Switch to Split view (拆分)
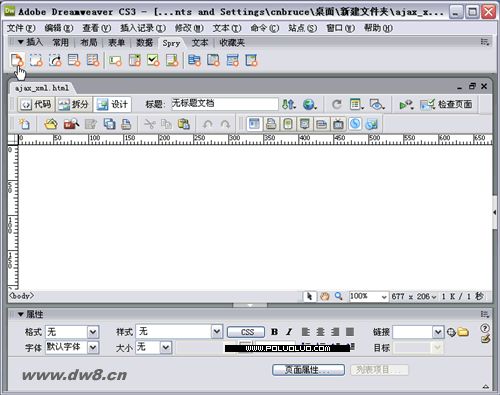The image size is (500, 395). (74, 104)
